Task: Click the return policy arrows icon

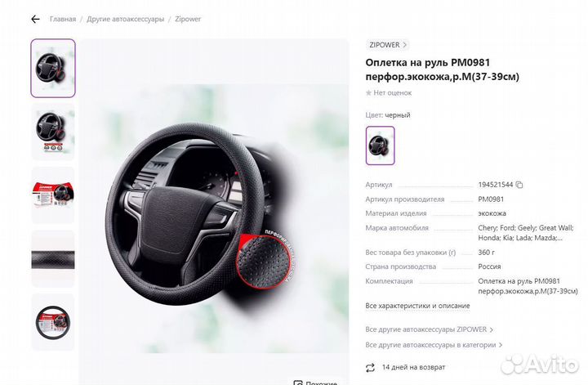Action: point(370,367)
